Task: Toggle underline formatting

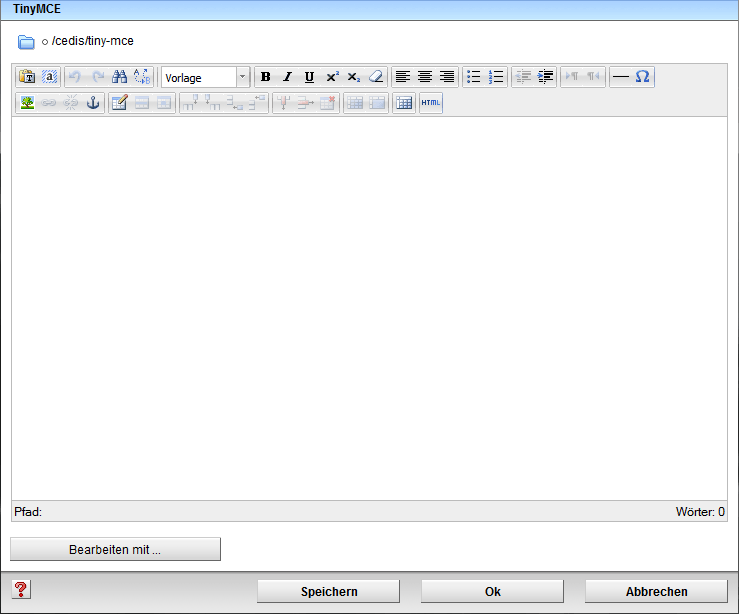Action: pyautogui.click(x=310, y=77)
